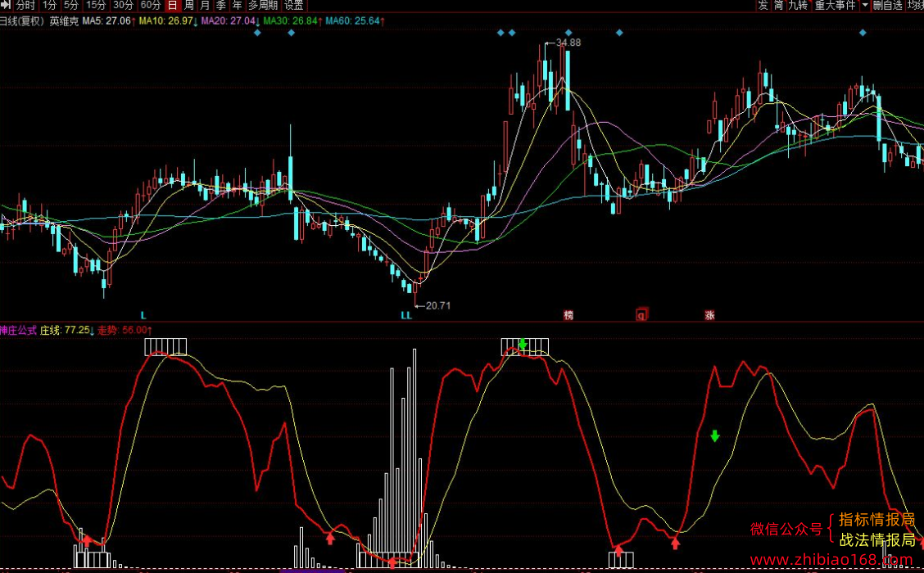
Task: Click the collapse-panel arrow icon before 分时
Action: coord(6,5)
